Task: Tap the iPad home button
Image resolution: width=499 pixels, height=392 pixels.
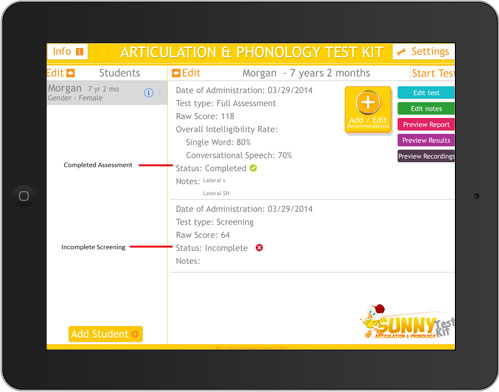Action: [24, 196]
